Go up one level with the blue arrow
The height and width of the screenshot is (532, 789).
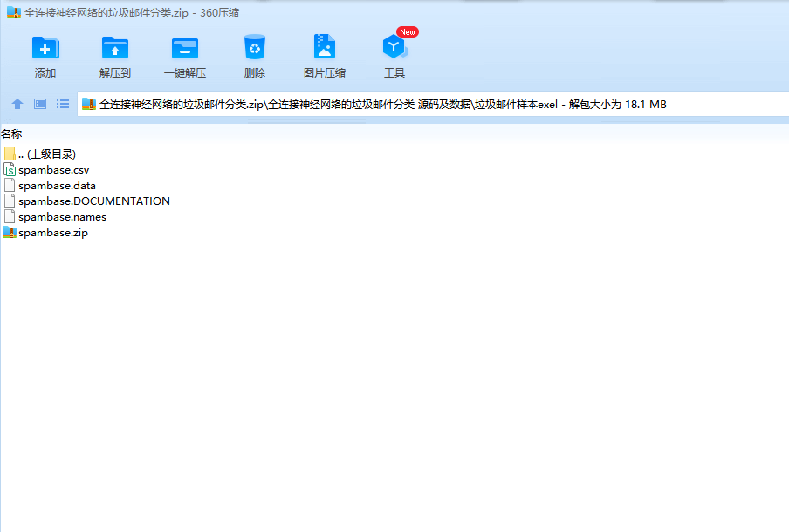click(17, 104)
